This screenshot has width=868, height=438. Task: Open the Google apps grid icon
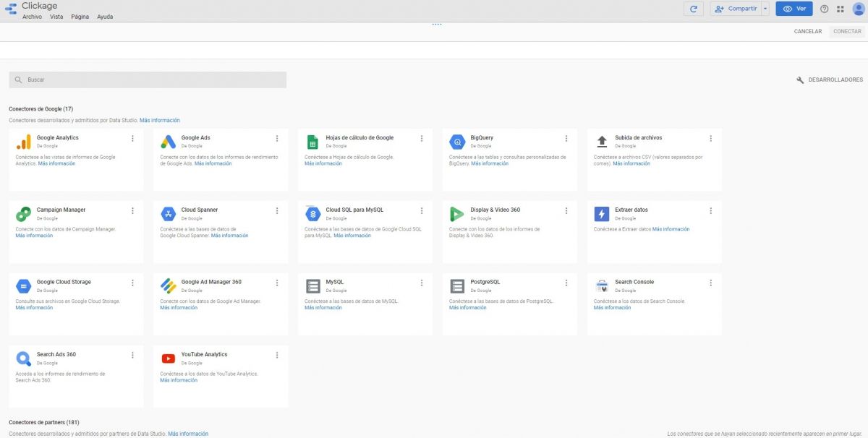(841, 9)
